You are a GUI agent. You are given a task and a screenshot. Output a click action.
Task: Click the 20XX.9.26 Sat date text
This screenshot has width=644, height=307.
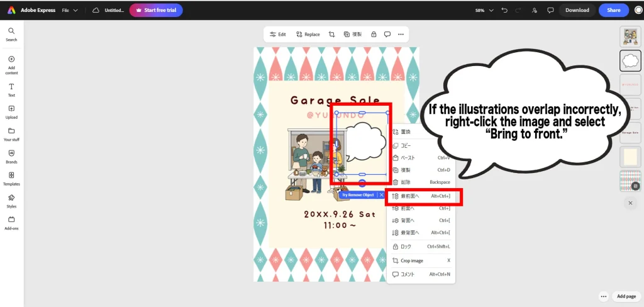340,214
